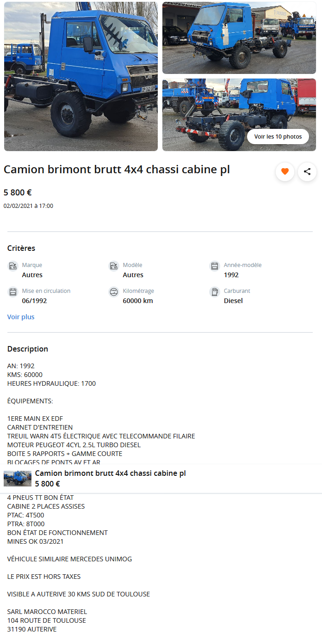Viewport: 322px width, 644px height.
Task: Open the top-right truck photo
Action: [239, 38]
